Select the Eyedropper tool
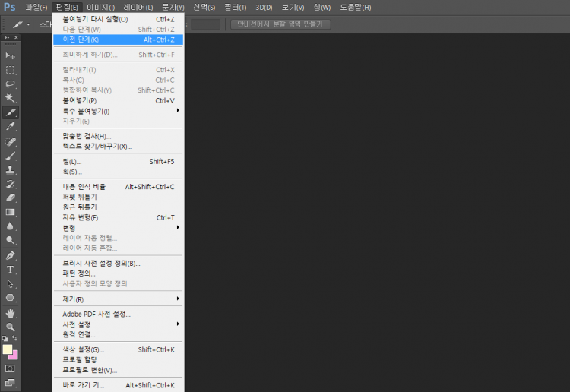 click(x=11, y=127)
